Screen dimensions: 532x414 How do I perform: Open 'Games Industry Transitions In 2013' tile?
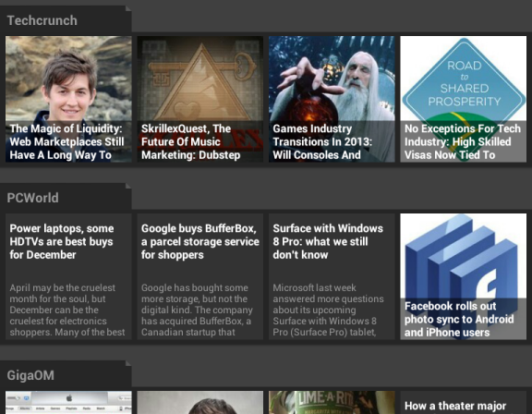332,99
